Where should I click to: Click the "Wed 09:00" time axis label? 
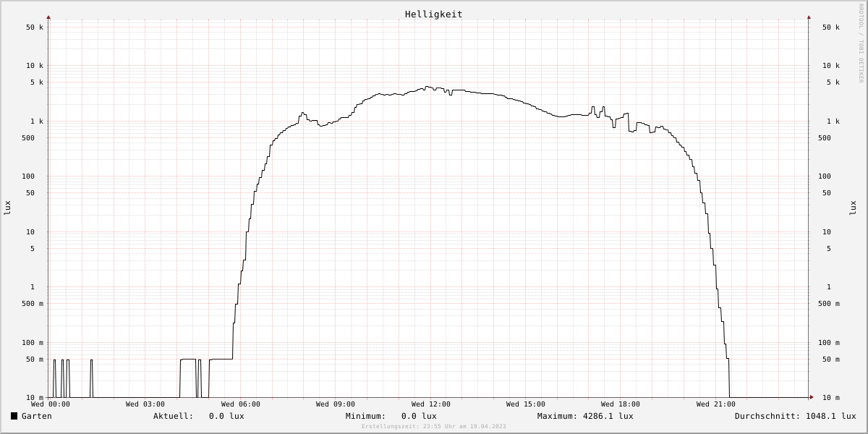pyautogui.click(x=336, y=404)
